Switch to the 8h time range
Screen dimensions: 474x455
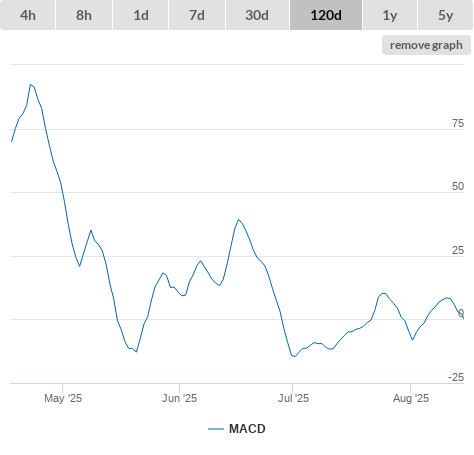tap(84, 15)
